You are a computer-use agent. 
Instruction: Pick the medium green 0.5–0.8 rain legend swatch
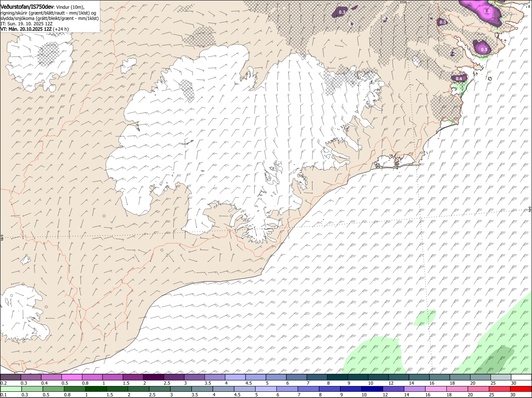pyautogui.click(x=53, y=389)
